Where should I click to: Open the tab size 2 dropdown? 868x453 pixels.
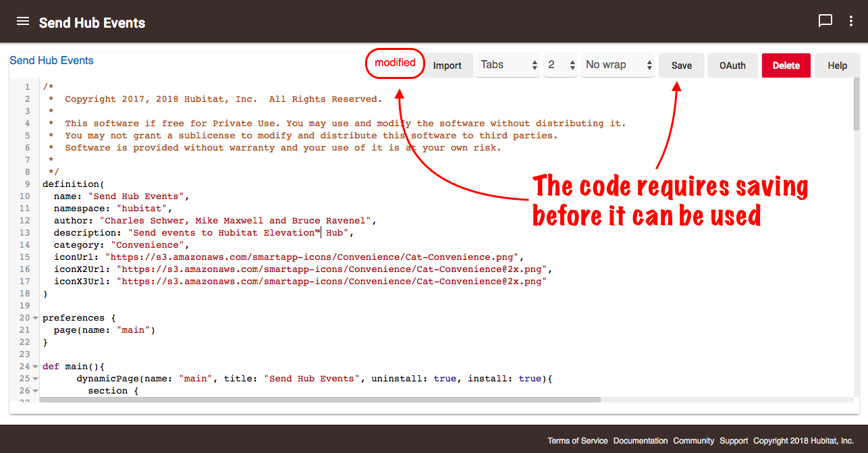point(561,65)
